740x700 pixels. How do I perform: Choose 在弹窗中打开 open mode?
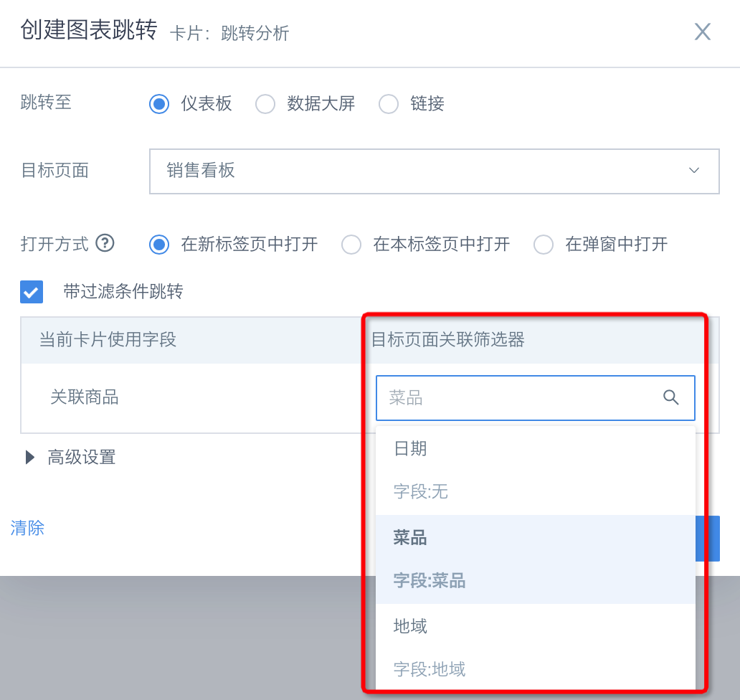[x=544, y=245]
